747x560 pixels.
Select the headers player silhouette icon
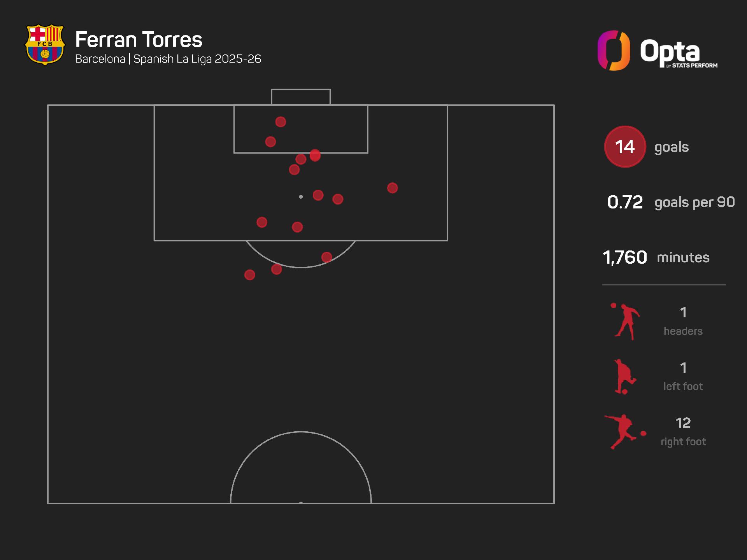point(625,322)
